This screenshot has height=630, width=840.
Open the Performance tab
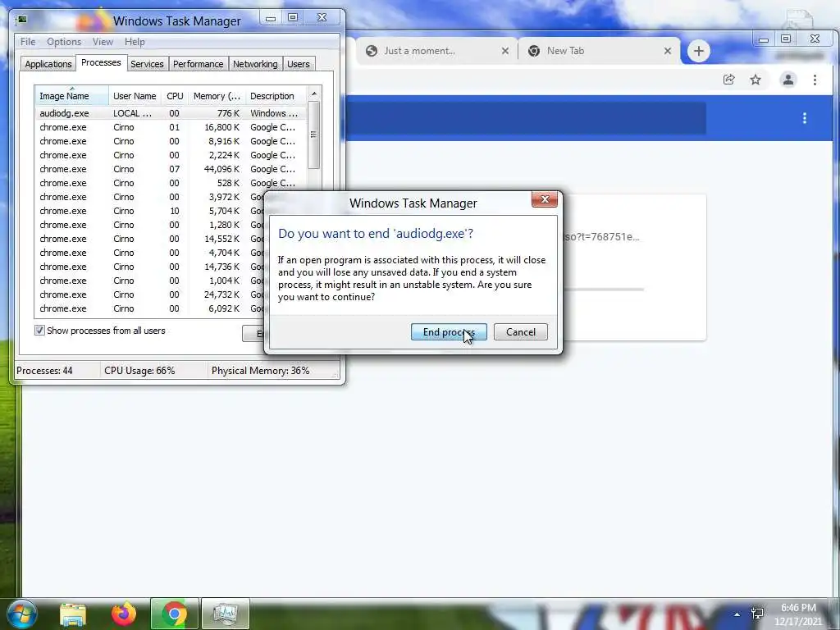(198, 64)
